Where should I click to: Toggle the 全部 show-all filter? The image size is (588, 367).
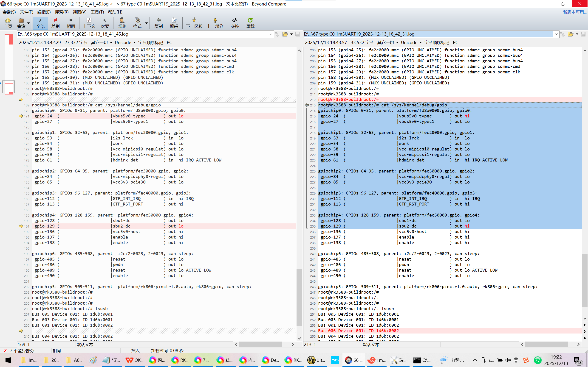point(40,23)
